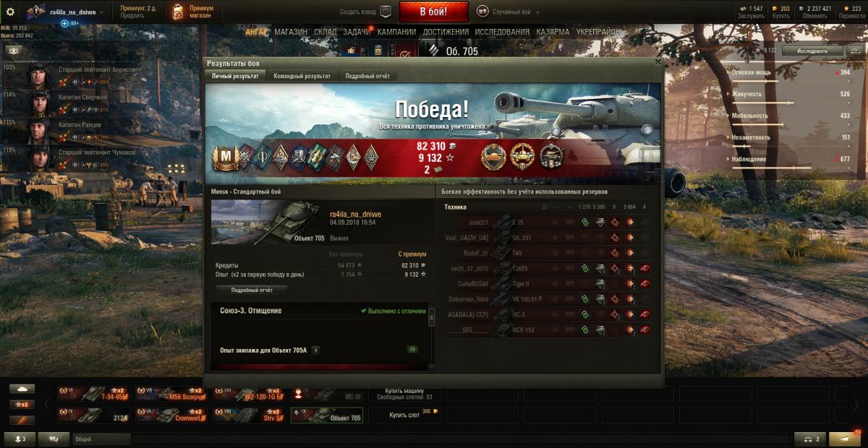Open the chat channels icon in bottom bar
Image resolution: width=868 pixels, height=448 pixels.
click(53, 439)
